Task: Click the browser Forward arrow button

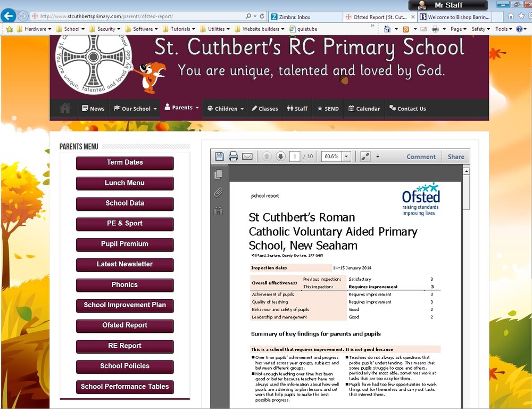Action: pyautogui.click(x=23, y=16)
